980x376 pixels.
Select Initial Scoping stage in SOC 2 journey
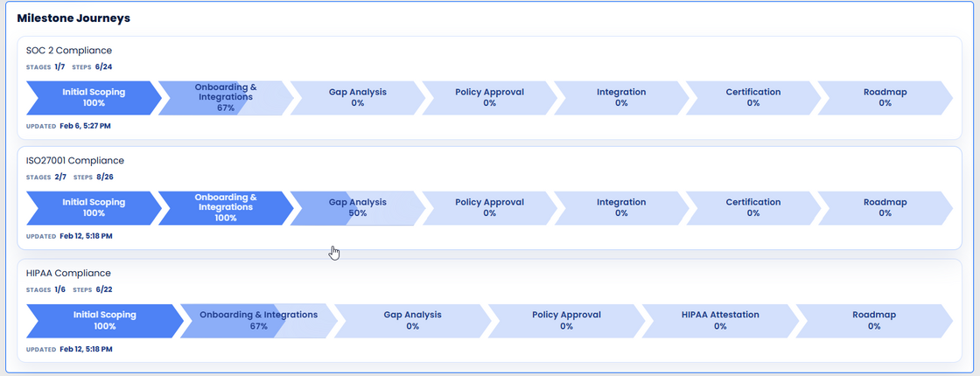94,97
